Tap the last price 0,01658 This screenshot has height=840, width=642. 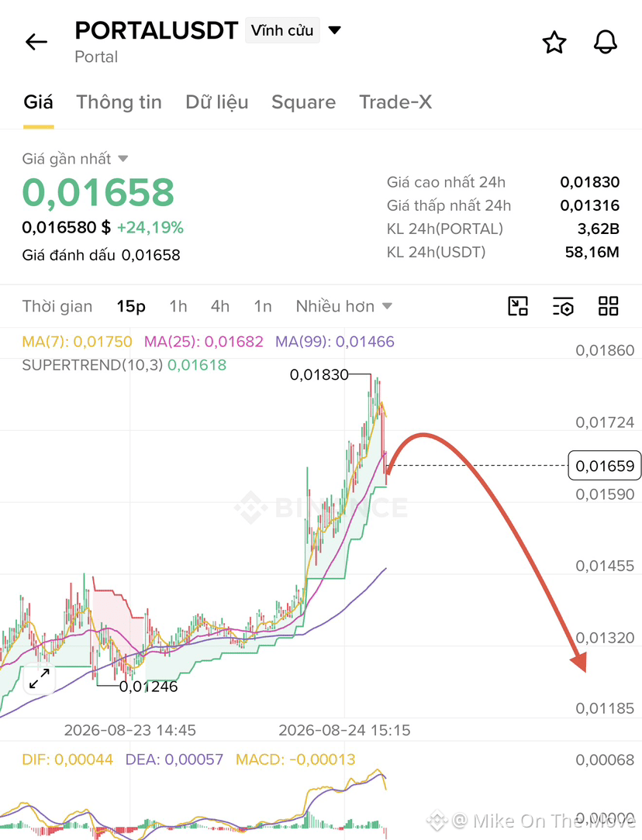98,192
